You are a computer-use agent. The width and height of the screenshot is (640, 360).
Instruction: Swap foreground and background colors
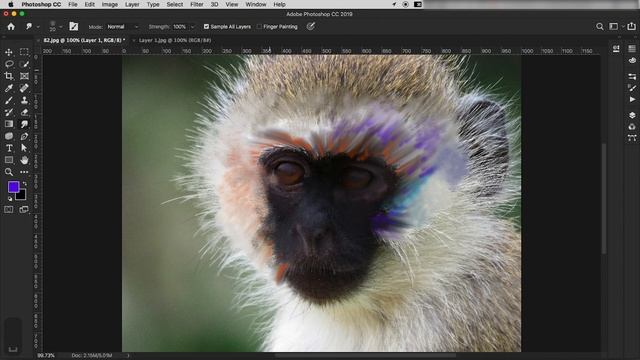point(24,184)
